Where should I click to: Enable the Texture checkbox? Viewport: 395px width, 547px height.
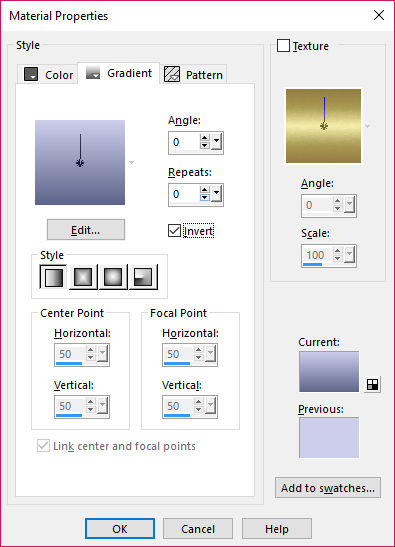pyautogui.click(x=283, y=46)
